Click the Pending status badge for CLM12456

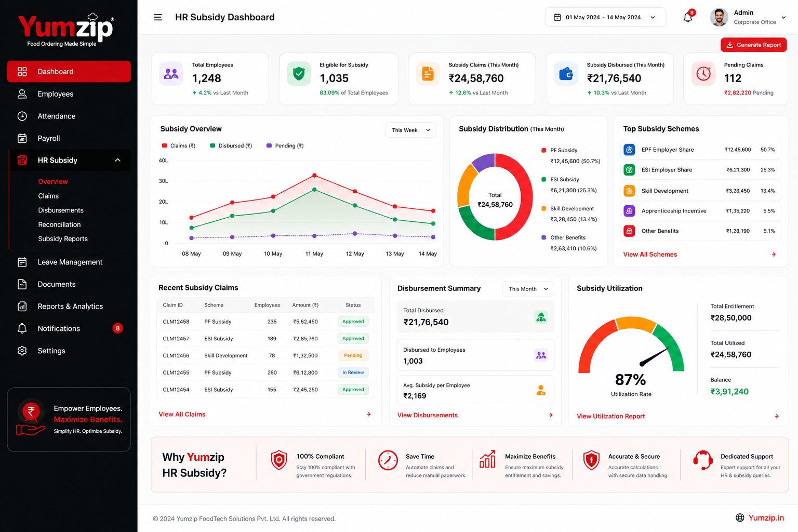353,355
